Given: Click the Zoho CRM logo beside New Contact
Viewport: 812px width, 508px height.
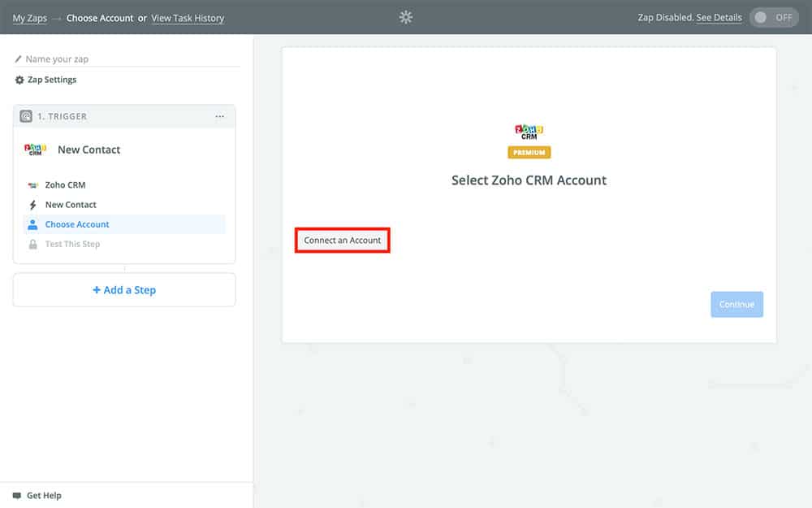Looking at the screenshot, I should point(35,150).
